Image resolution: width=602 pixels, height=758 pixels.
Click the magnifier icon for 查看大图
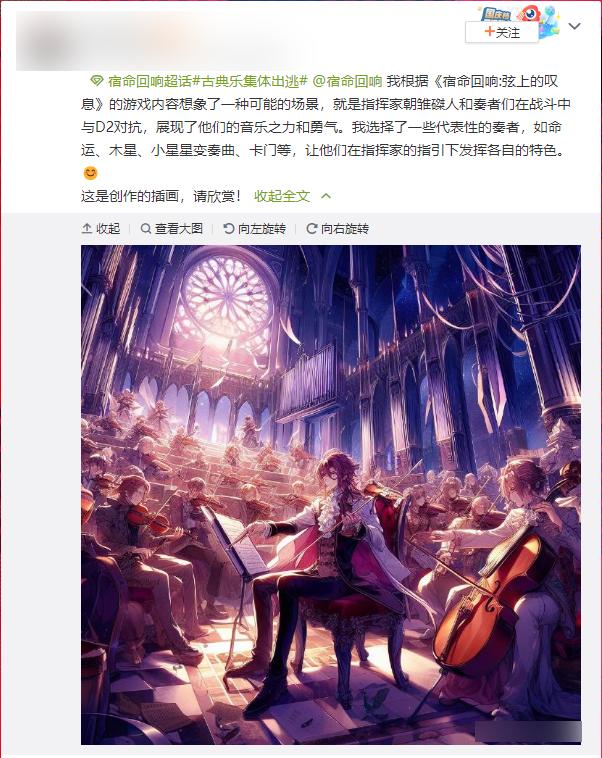(x=146, y=228)
